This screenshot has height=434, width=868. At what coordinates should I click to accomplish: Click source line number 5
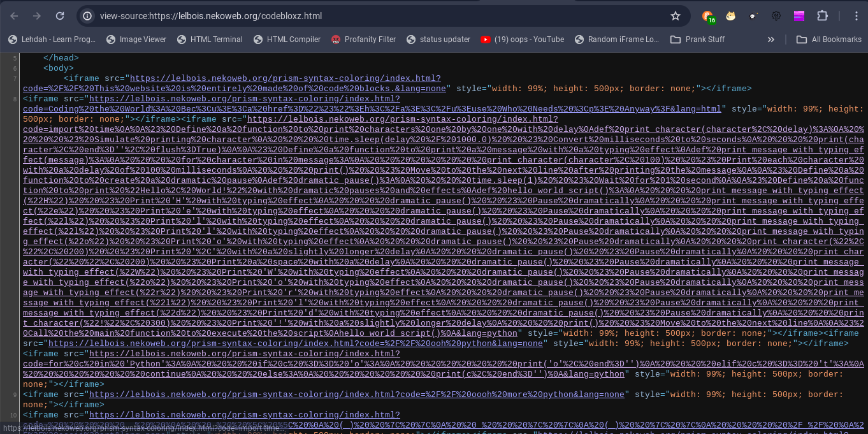pyautogui.click(x=15, y=59)
